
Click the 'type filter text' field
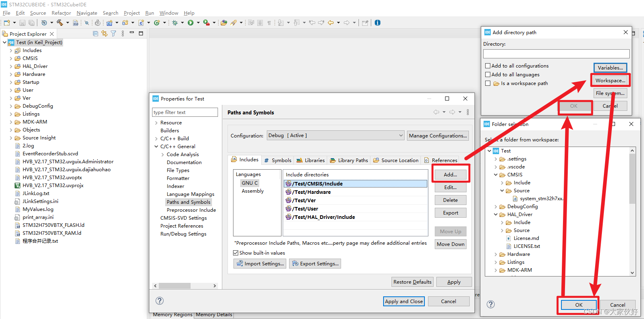click(185, 112)
